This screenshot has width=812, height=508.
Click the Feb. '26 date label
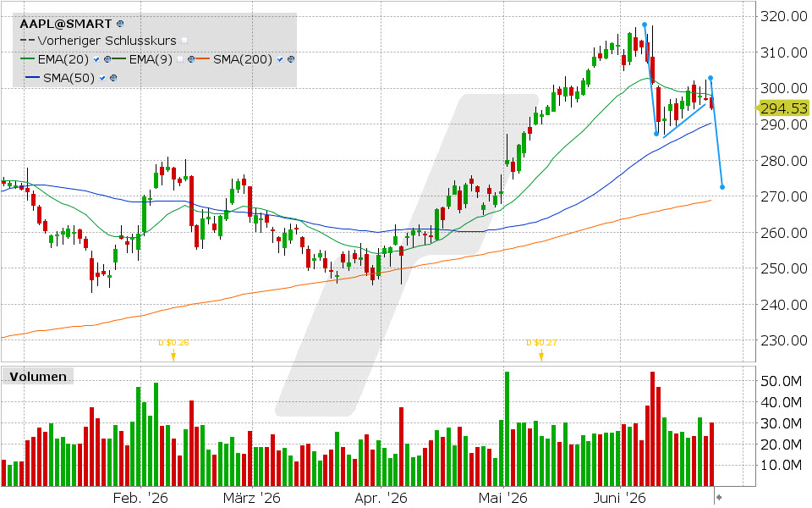coord(140,498)
